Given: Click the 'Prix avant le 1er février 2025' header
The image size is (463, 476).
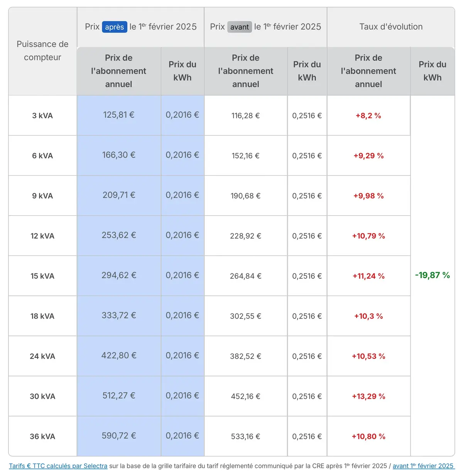Looking at the screenshot, I should click(x=265, y=27).
